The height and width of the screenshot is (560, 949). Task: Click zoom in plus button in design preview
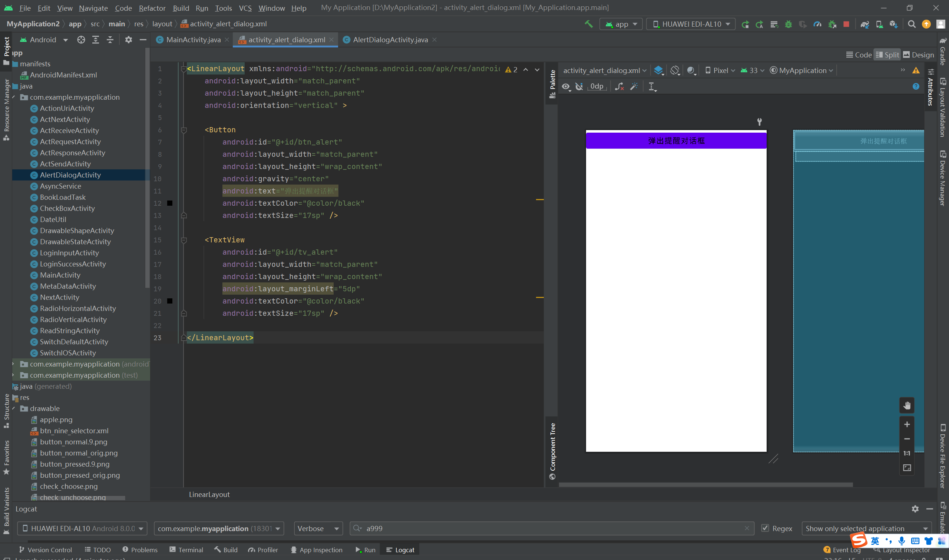(x=907, y=424)
